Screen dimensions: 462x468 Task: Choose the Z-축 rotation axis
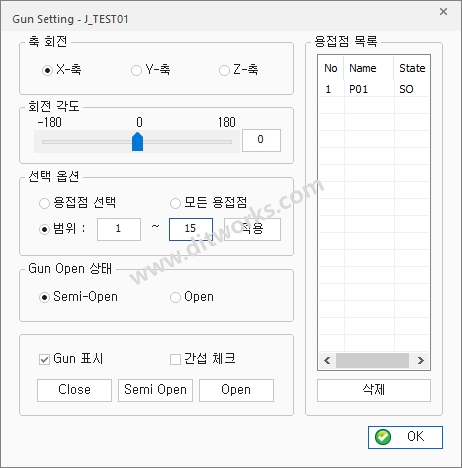[x=224, y=70]
